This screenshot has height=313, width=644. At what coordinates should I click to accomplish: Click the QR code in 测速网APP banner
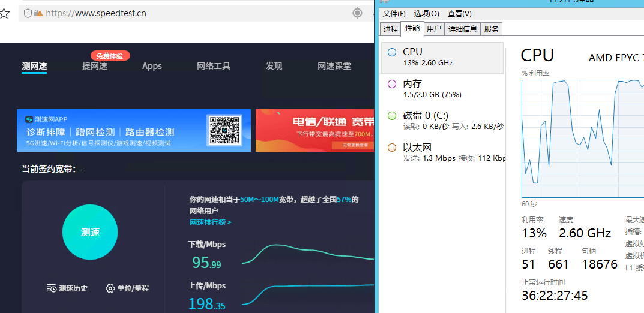(224, 130)
